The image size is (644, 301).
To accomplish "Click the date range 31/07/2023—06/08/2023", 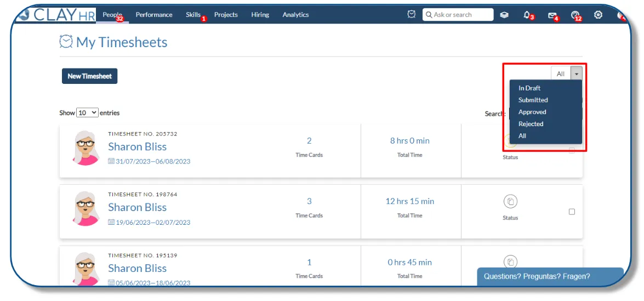I will (153, 161).
